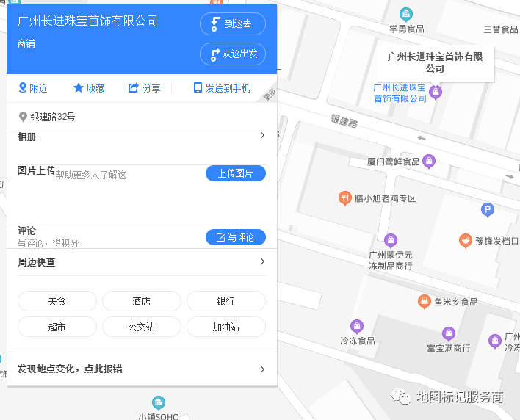
Task: Choose the 公交站 bus stop chip
Action: [x=142, y=327]
